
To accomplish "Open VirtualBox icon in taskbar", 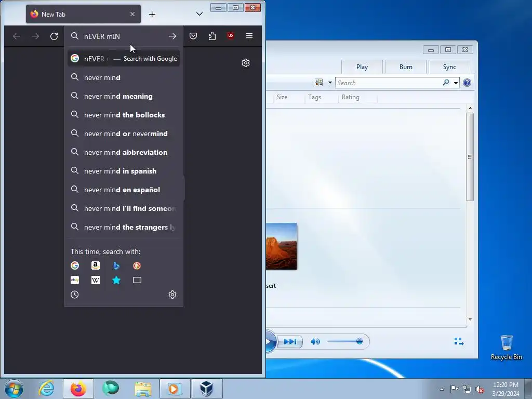I will click(x=207, y=389).
